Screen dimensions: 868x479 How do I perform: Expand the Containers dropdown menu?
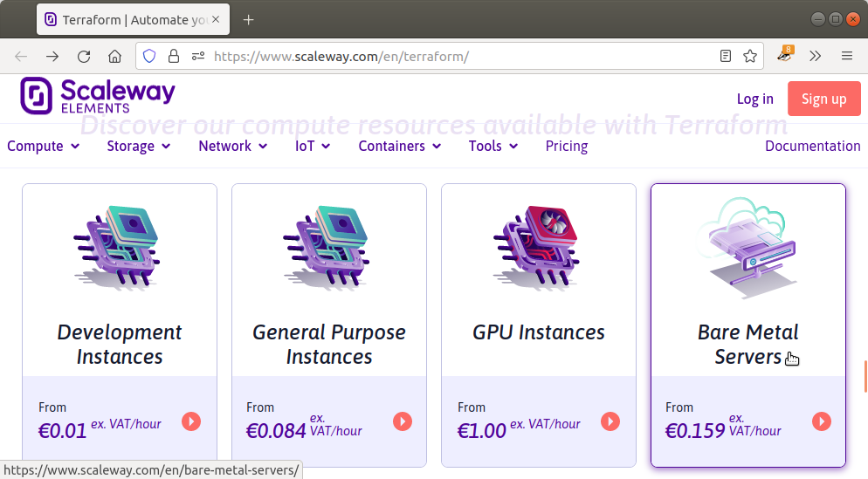[400, 146]
